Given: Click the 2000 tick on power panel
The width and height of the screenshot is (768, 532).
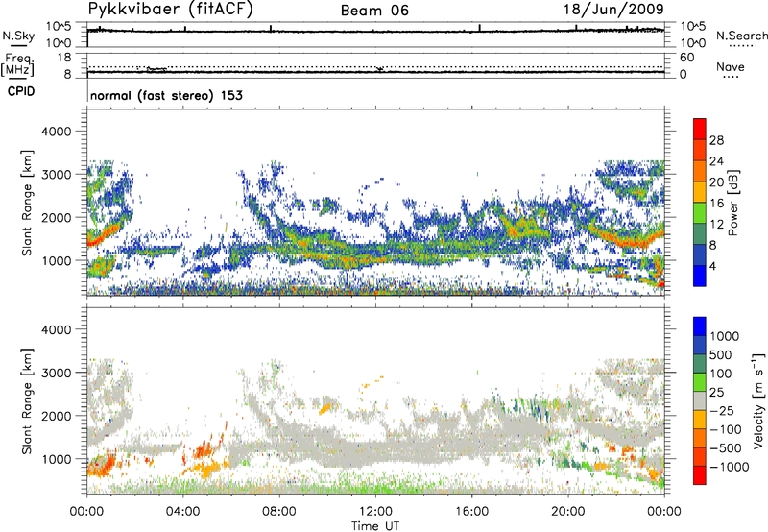Looking at the screenshot, I should 56,217.
